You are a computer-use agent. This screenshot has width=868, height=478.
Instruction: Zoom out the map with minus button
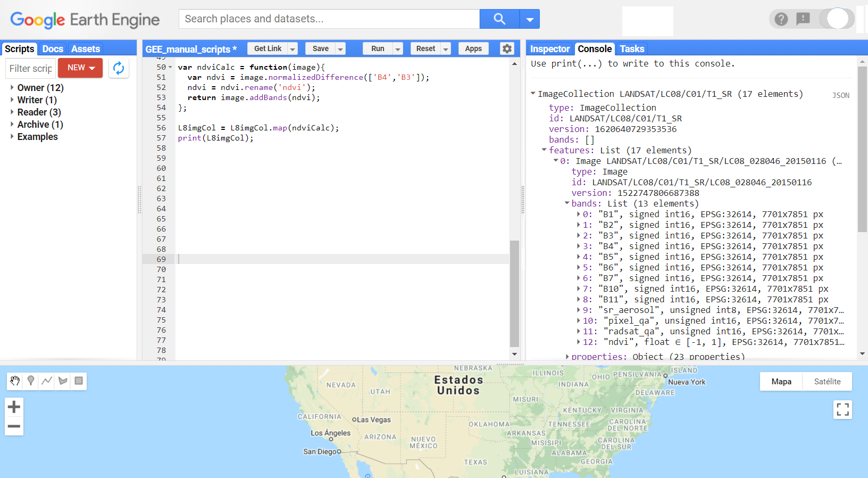tap(14, 426)
